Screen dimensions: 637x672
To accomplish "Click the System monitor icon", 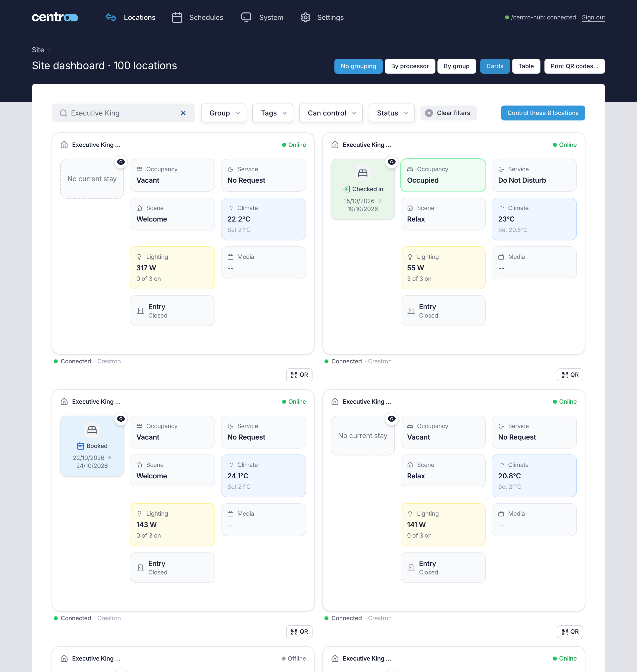I will [246, 17].
